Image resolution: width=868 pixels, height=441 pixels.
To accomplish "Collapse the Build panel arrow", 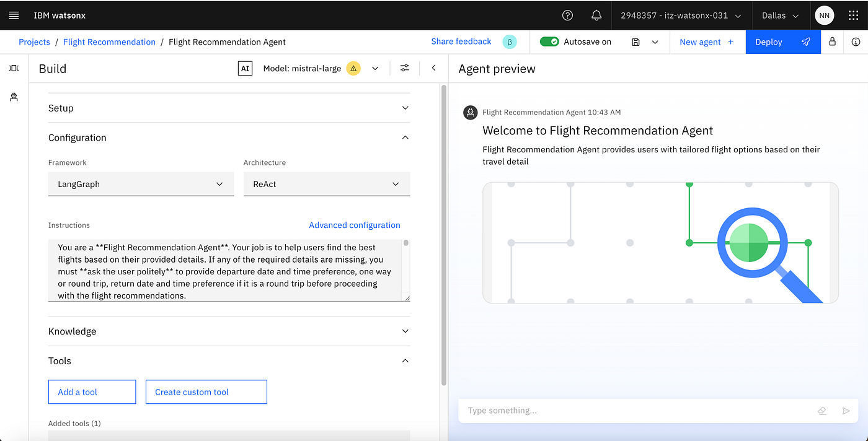I will pos(434,68).
